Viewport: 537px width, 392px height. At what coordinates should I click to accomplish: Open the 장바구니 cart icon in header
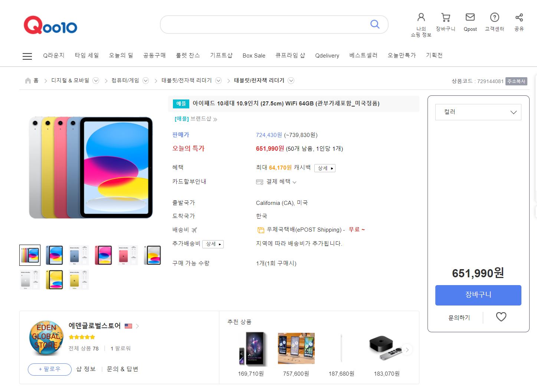445,17
